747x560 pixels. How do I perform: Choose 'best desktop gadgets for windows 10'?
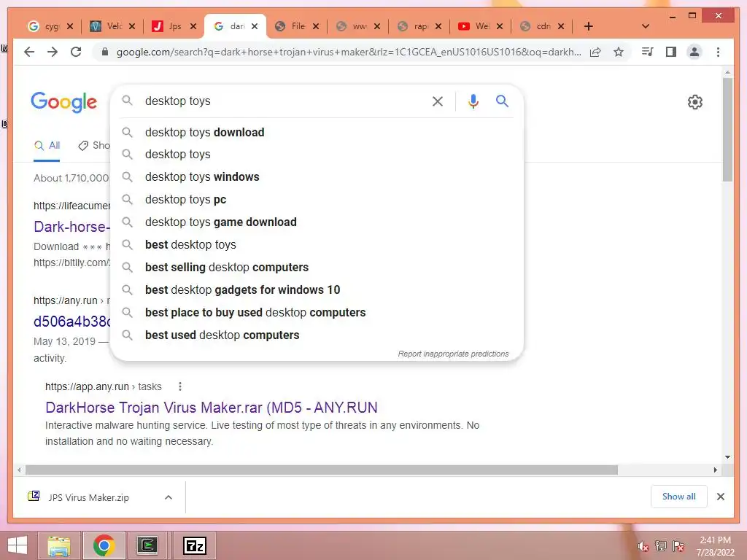(317, 289)
